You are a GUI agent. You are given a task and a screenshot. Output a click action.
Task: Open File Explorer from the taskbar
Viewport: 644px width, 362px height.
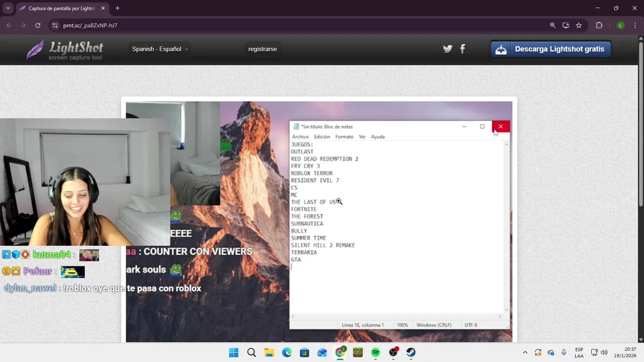tap(269, 352)
